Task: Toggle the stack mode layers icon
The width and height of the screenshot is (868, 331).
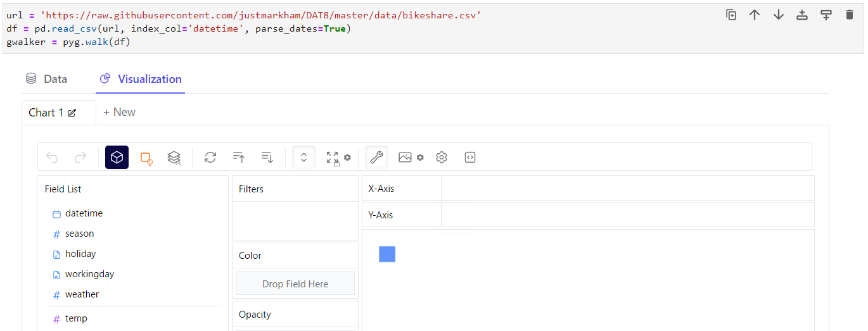Action: click(x=174, y=158)
